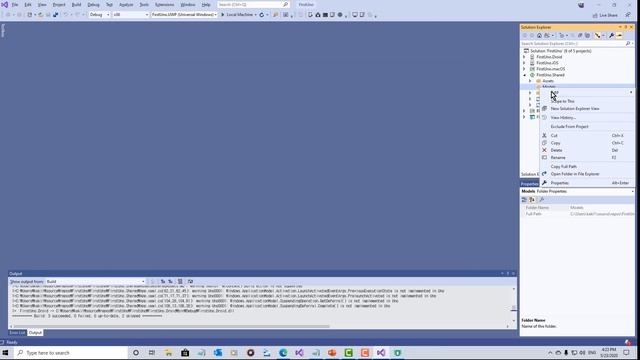Screen dimensions: 640x360
Task: Click the Categorized icon in Properties panel
Action: pos(524,200)
